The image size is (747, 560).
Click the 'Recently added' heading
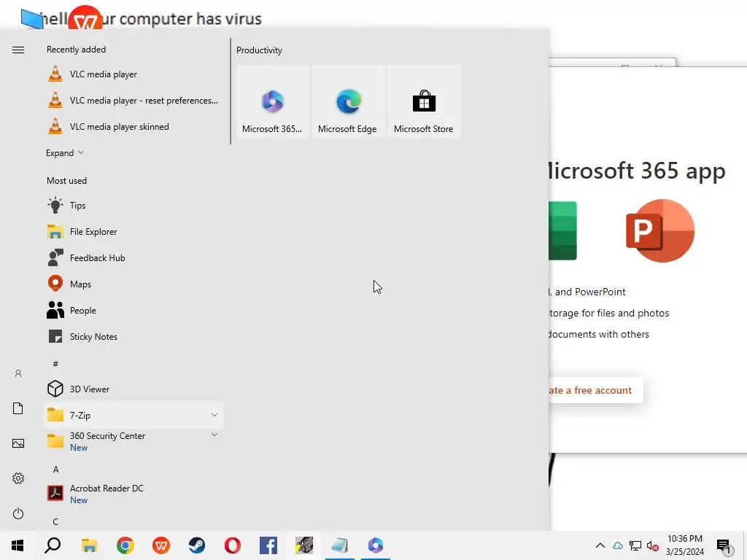tap(76, 50)
